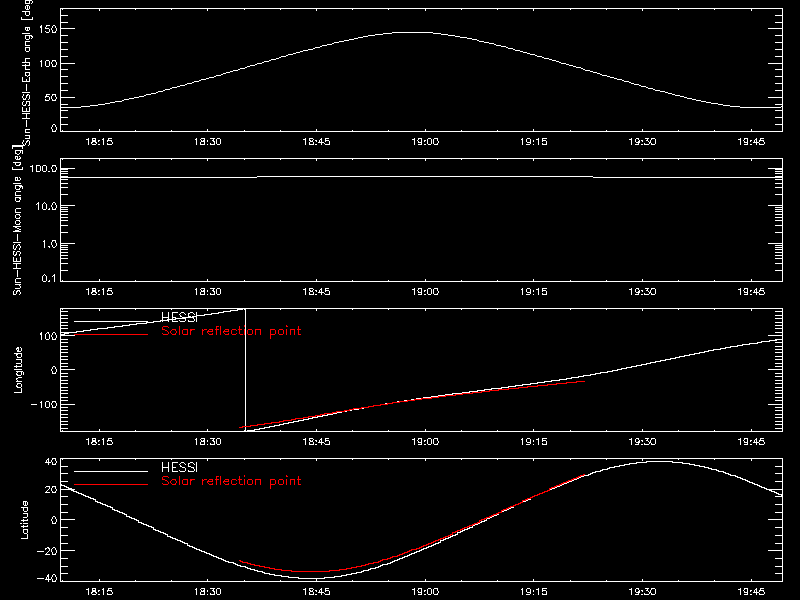
Task: Click white legend line sample in Latitude plot
Action: tap(111, 471)
